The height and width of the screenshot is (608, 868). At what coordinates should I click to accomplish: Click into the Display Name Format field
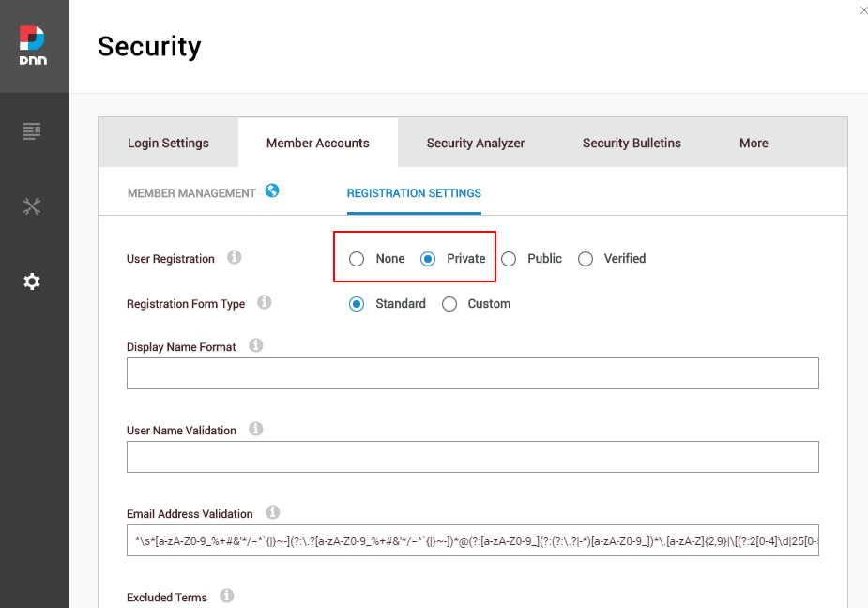pos(473,373)
